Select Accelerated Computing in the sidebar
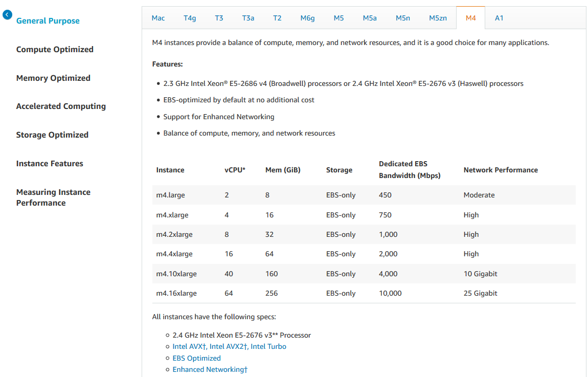 (x=61, y=106)
